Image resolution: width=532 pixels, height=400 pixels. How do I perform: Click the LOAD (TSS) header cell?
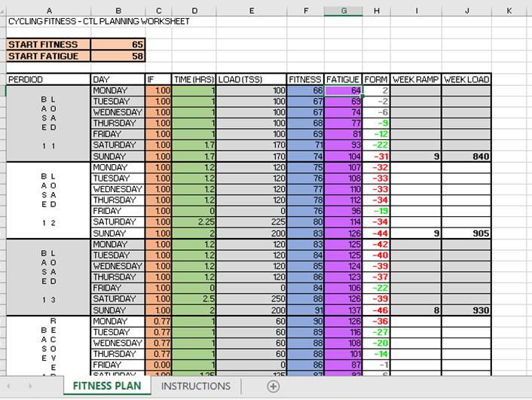[x=252, y=79]
